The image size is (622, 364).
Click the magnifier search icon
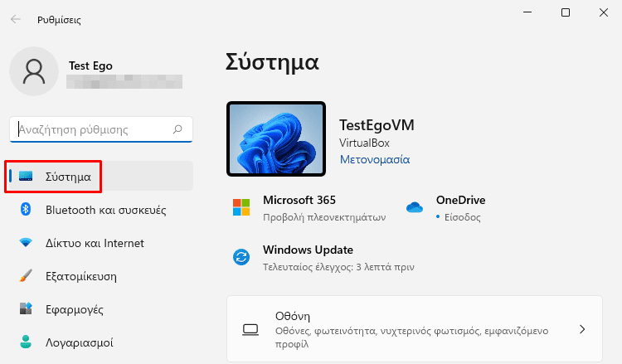177,129
